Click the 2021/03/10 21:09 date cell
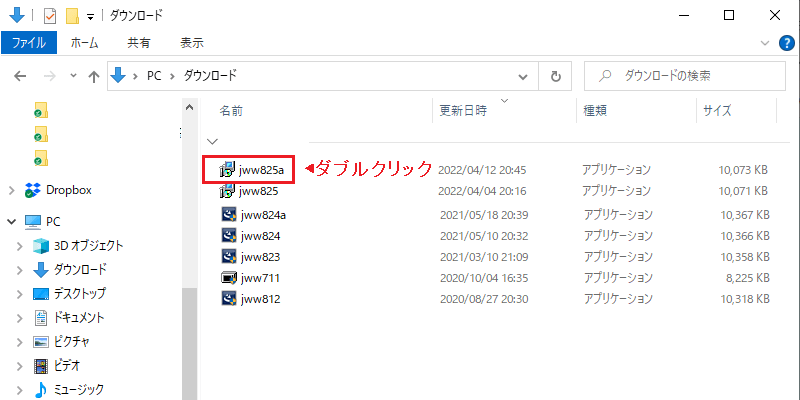The height and width of the screenshot is (400, 800). point(484,257)
